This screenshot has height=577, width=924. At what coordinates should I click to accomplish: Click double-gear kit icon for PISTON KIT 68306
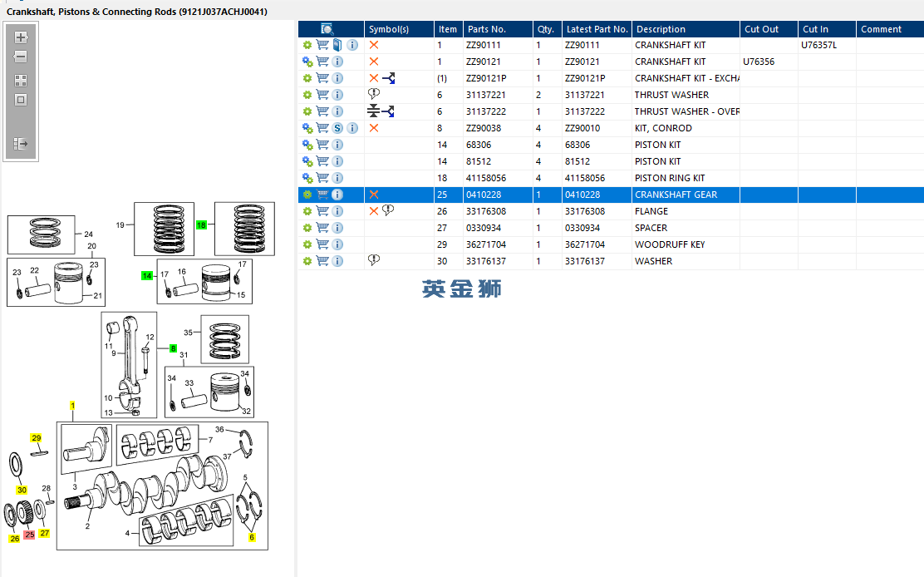(307, 145)
